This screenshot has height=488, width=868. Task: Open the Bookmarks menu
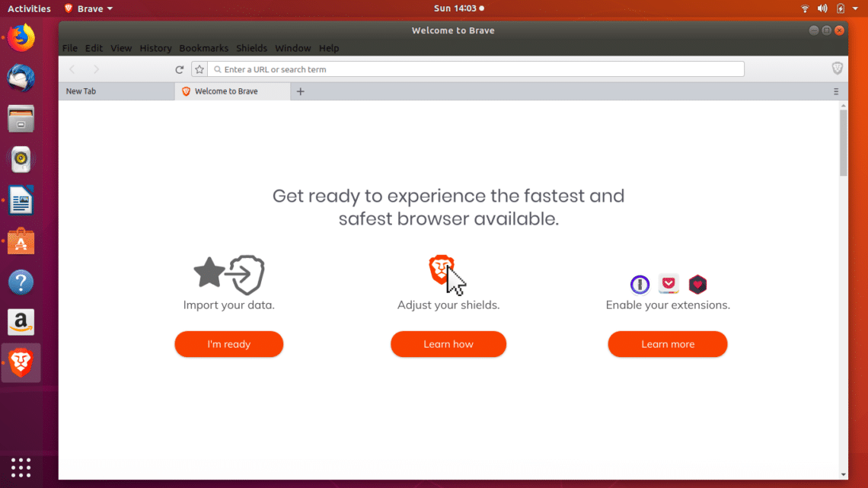pyautogui.click(x=203, y=48)
